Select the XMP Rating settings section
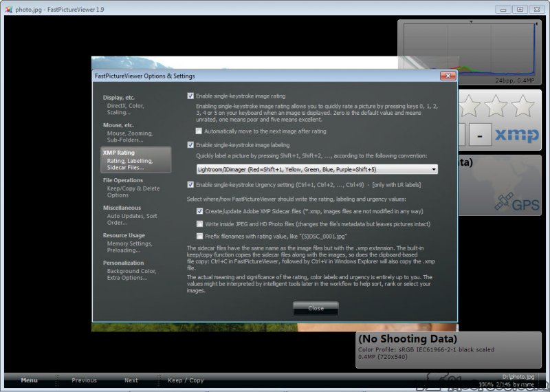This screenshot has height=392, width=550. 135,160
